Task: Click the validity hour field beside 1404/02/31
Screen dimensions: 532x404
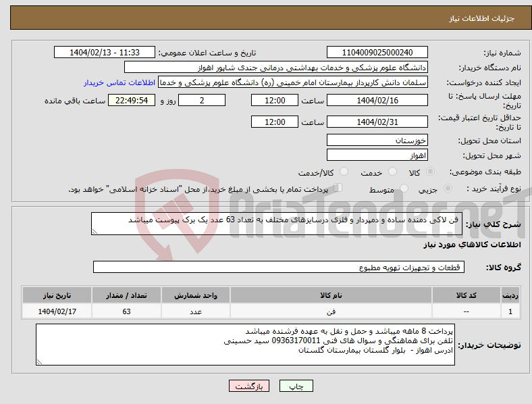Action: click(275, 122)
